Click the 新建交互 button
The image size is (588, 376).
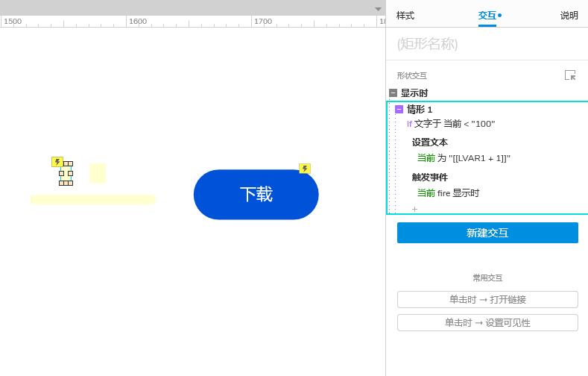tap(487, 233)
